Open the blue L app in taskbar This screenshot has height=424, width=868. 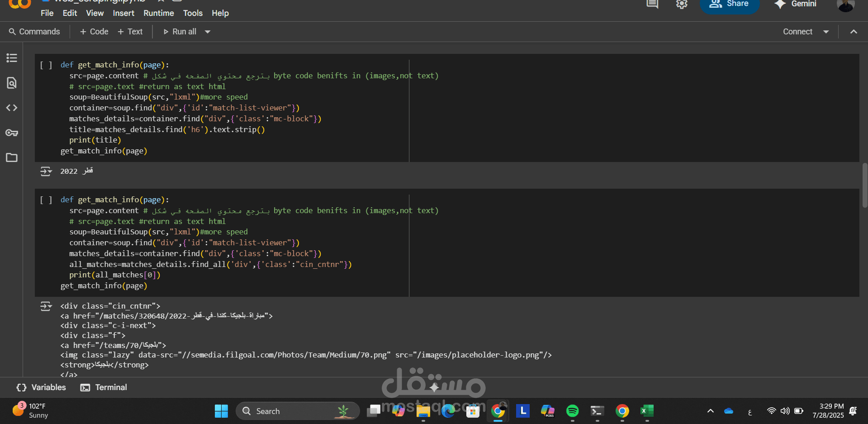(x=523, y=411)
